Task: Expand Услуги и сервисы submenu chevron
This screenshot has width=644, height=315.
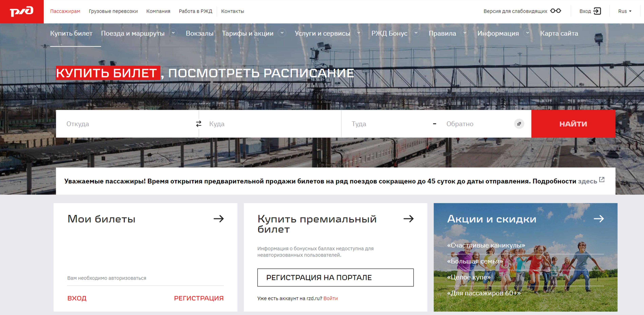Action: [x=358, y=33]
